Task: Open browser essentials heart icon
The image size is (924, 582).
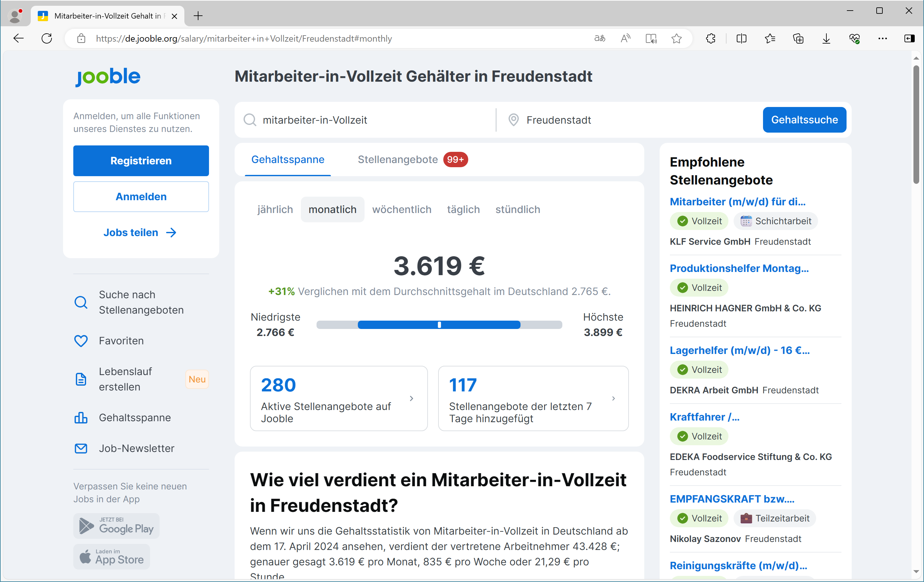Action: pos(855,38)
